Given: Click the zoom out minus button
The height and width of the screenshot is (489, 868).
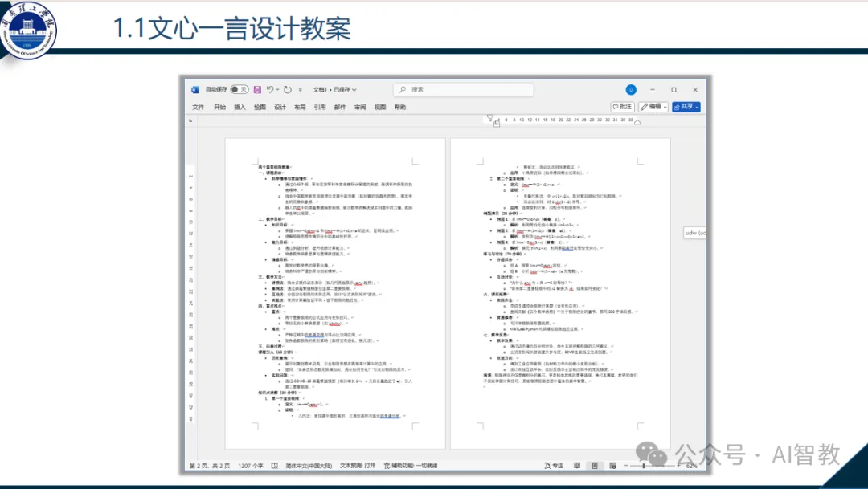Looking at the screenshot, I should tap(626, 466).
